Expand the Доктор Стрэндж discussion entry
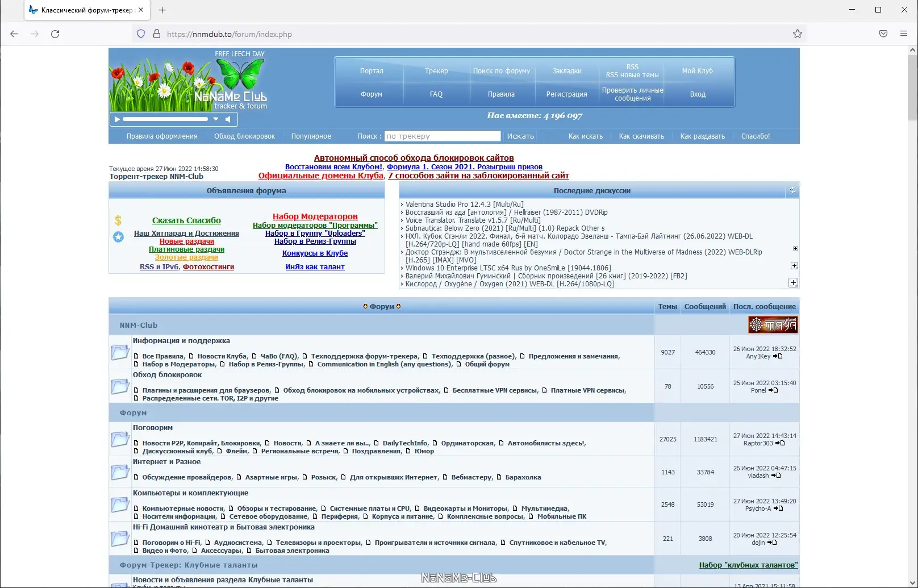 tap(794, 248)
